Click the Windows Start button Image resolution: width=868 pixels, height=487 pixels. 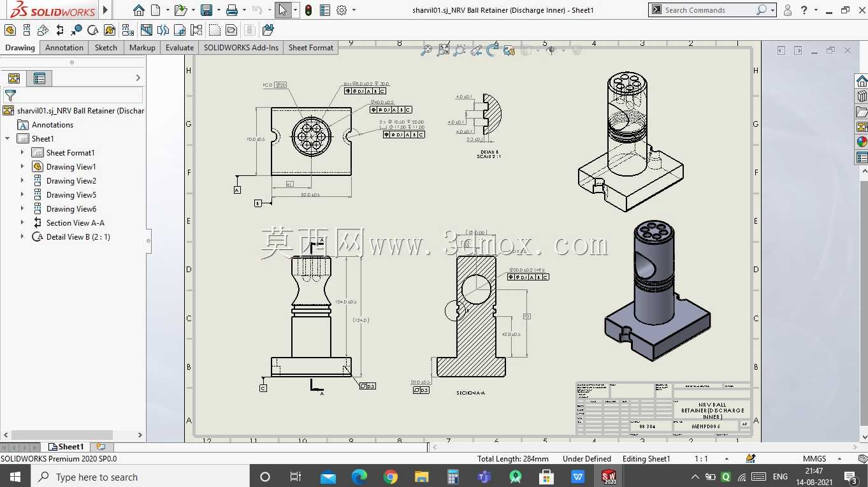pyautogui.click(x=15, y=477)
